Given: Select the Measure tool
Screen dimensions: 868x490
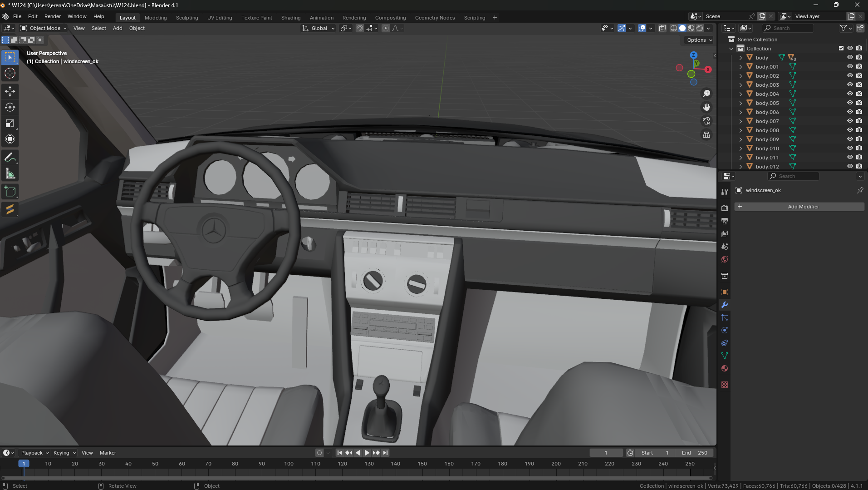Looking at the screenshot, I should point(10,173).
